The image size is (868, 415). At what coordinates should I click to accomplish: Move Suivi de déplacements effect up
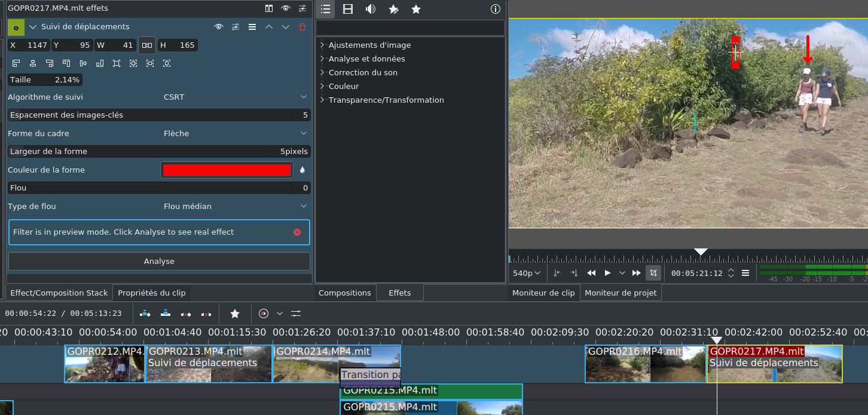(269, 27)
